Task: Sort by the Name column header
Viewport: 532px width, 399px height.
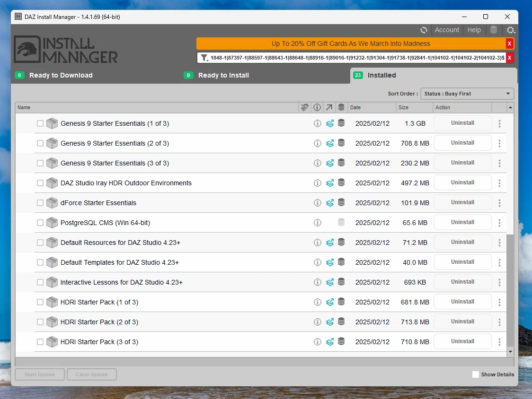Action: pyautogui.click(x=157, y=107)
